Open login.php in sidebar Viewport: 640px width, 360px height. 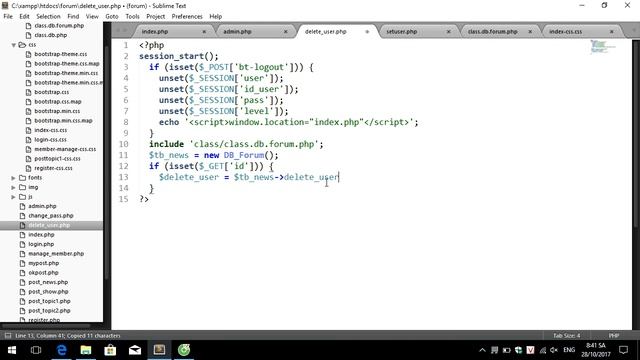coord(41,244)
